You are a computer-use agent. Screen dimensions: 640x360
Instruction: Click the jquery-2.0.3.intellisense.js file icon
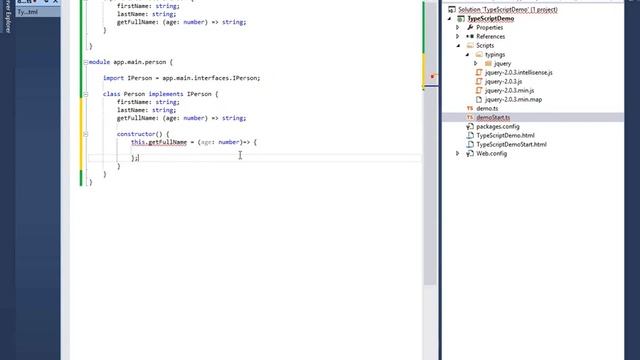point(479,72)
